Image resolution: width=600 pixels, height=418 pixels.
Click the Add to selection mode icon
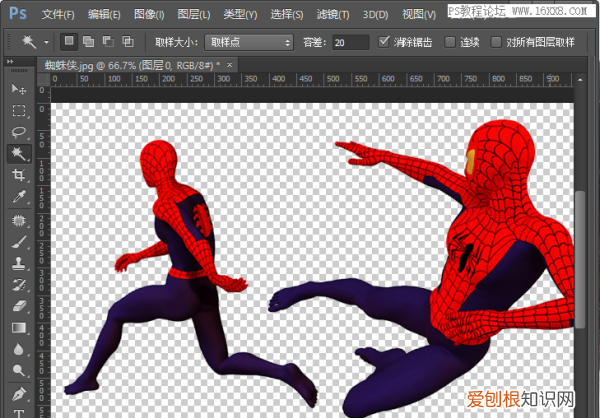[x=88, y=42]
